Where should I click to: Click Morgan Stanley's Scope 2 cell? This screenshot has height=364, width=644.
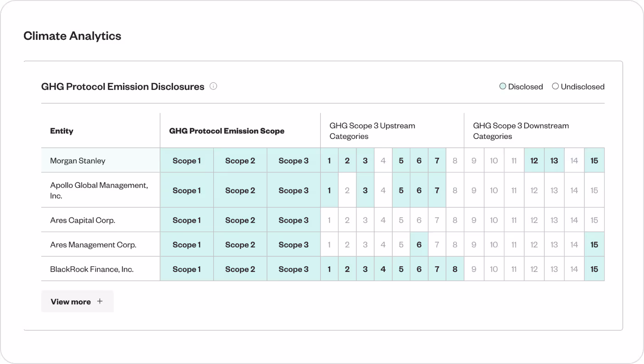(240, 160)
